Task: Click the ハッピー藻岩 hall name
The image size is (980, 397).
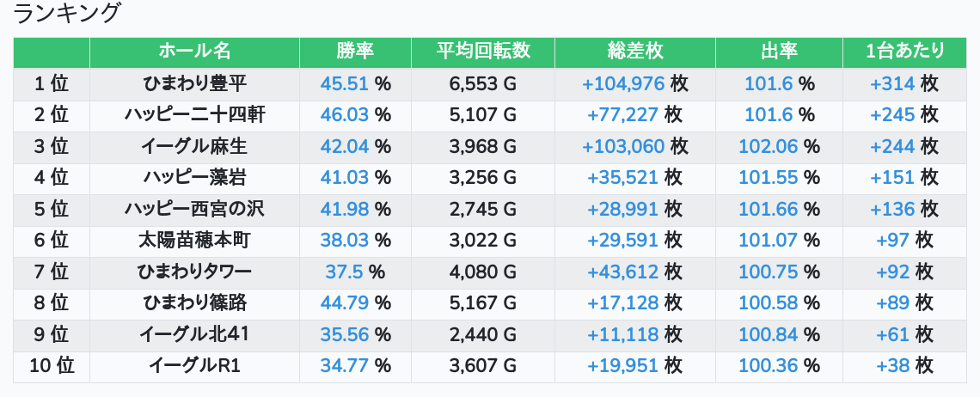Action: (194, 178)
